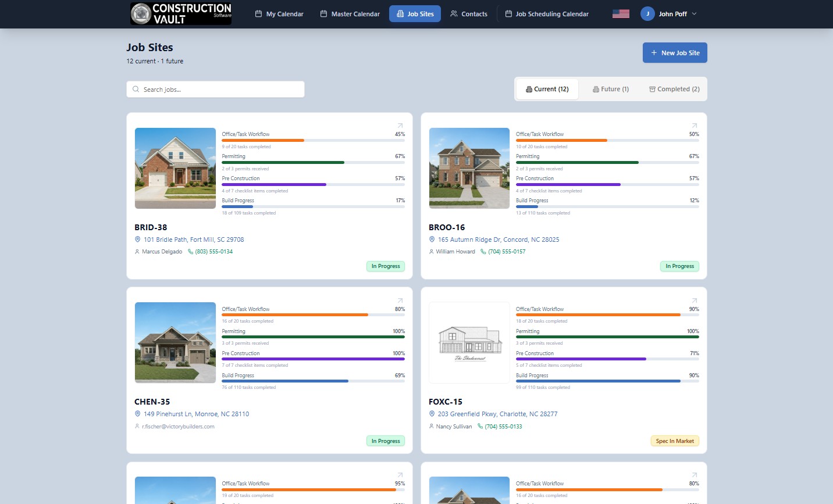833x504 pixels.
Task: Click the John Poff avatar circle
Action: click(x=647, y=14)
